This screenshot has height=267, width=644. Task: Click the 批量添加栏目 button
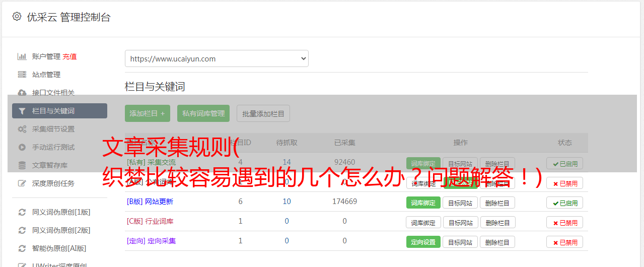tap(263, 113)
